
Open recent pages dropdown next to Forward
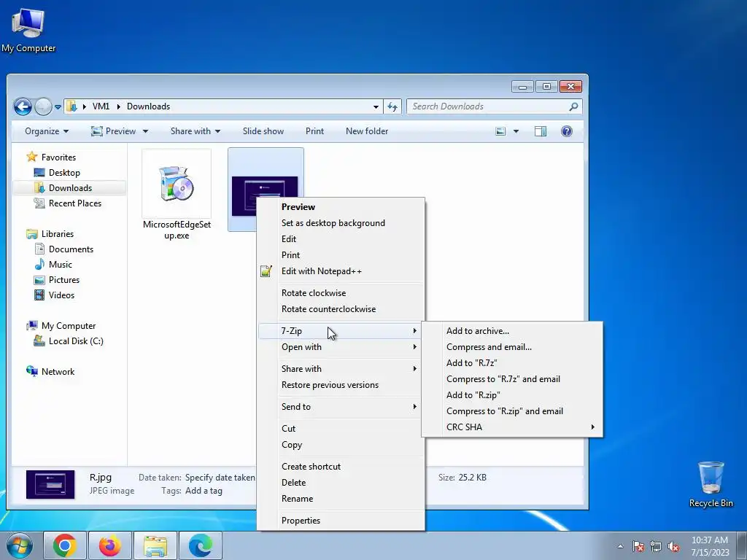click(x=58, y=107)
